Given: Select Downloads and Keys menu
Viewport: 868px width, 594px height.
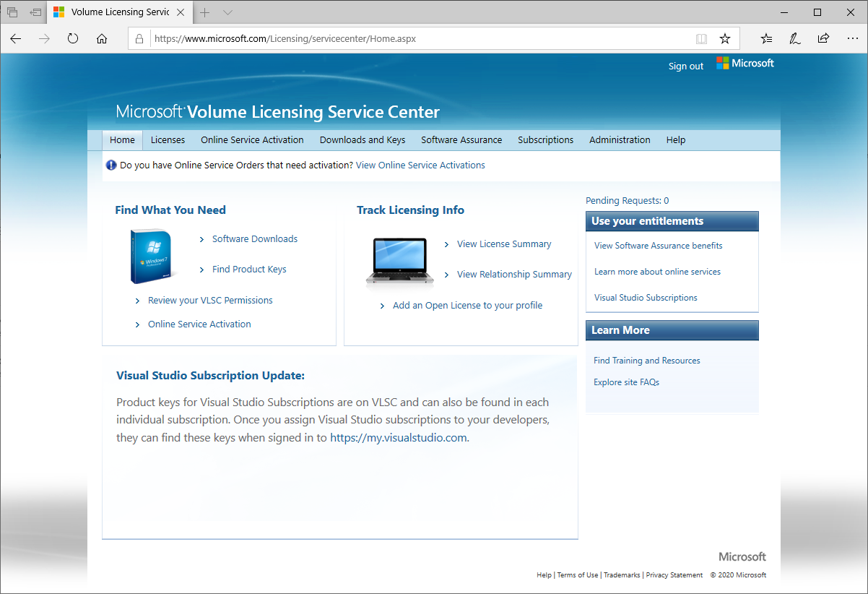Looking at the screenshot, I should [x=363, y=140].
